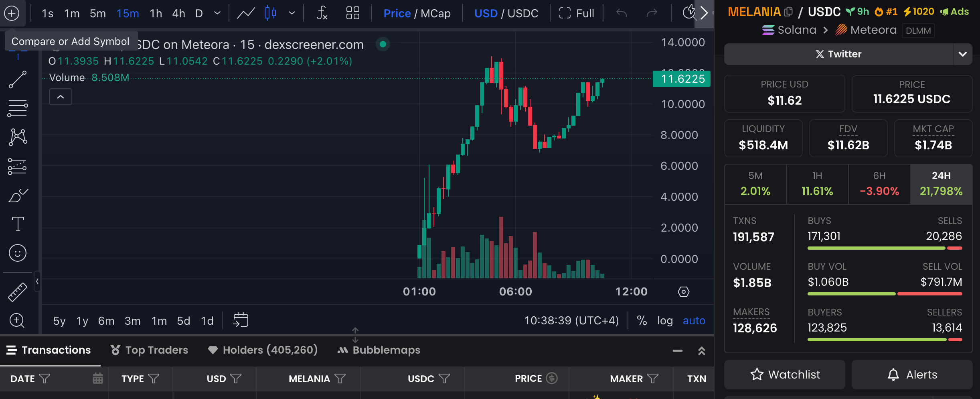This screenshot has height=399, width=980.
Task: Filter the MELANIA amount column
Action: [x=340, y=379]
